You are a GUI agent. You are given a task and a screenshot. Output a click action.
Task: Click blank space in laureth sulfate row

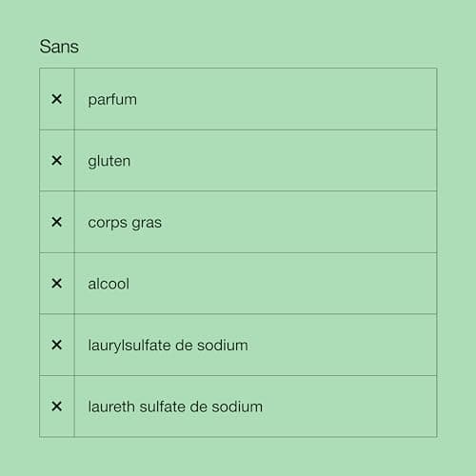click(x=349, y=407)
